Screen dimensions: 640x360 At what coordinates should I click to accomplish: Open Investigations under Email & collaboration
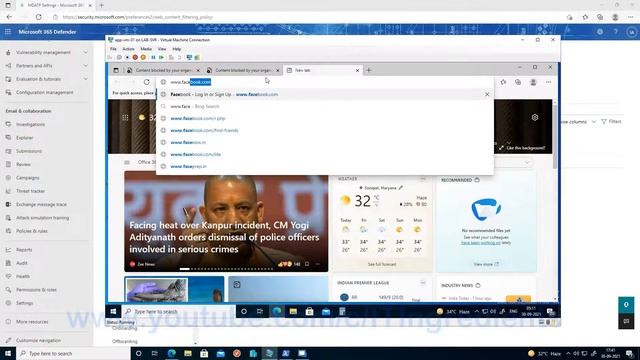point(30,124)
